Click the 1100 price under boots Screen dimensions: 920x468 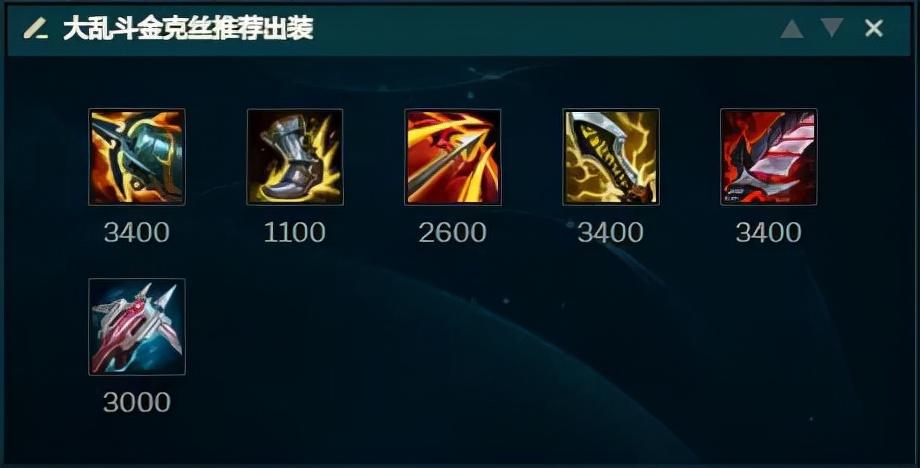pyautogui.click(x=295, y=232)
